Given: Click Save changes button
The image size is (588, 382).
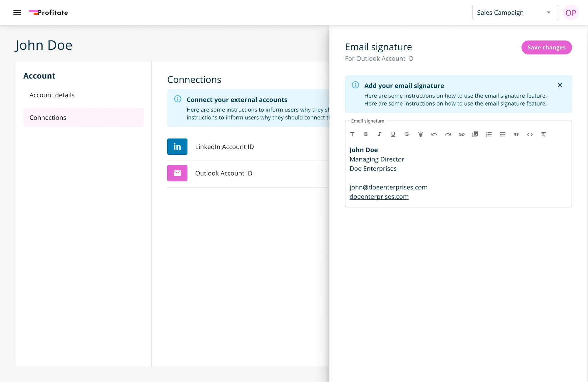Looking at the screenshot, I should pos(547,47).
